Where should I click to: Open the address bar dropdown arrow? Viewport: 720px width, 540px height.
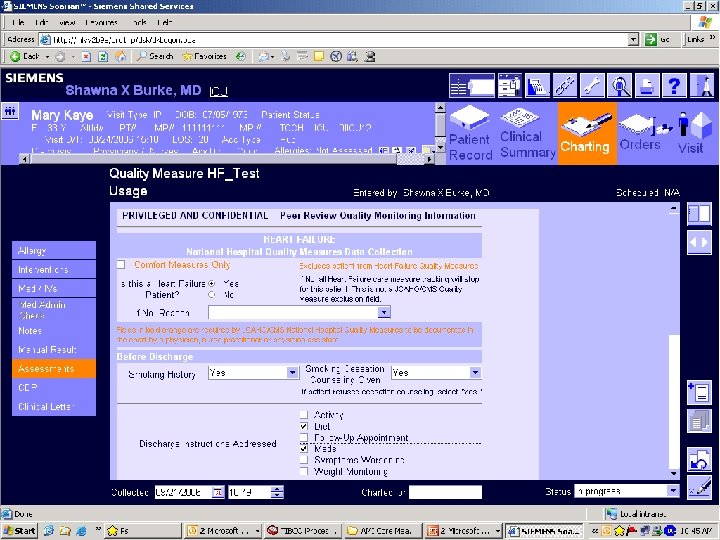633,39
